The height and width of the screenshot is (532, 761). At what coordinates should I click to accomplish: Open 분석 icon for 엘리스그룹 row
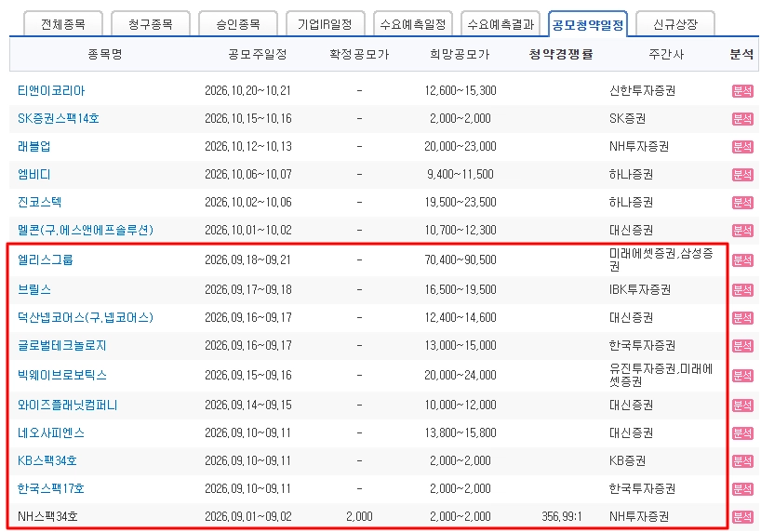pos(742,260)
